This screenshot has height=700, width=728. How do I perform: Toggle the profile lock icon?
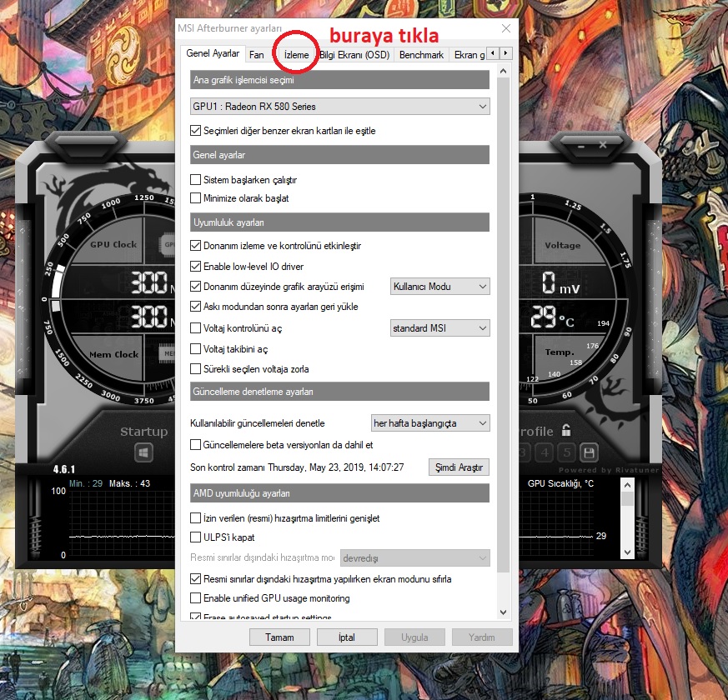(566, 430)
